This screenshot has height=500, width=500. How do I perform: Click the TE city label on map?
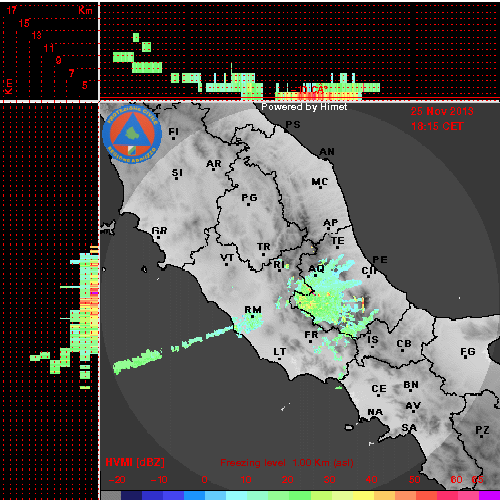[338, 241]
